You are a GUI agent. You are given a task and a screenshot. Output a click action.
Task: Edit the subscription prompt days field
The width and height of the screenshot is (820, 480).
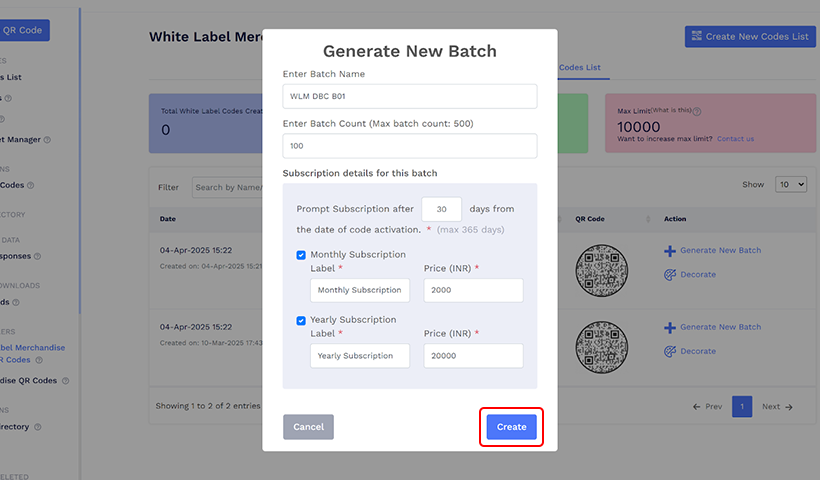pos(441,209)
